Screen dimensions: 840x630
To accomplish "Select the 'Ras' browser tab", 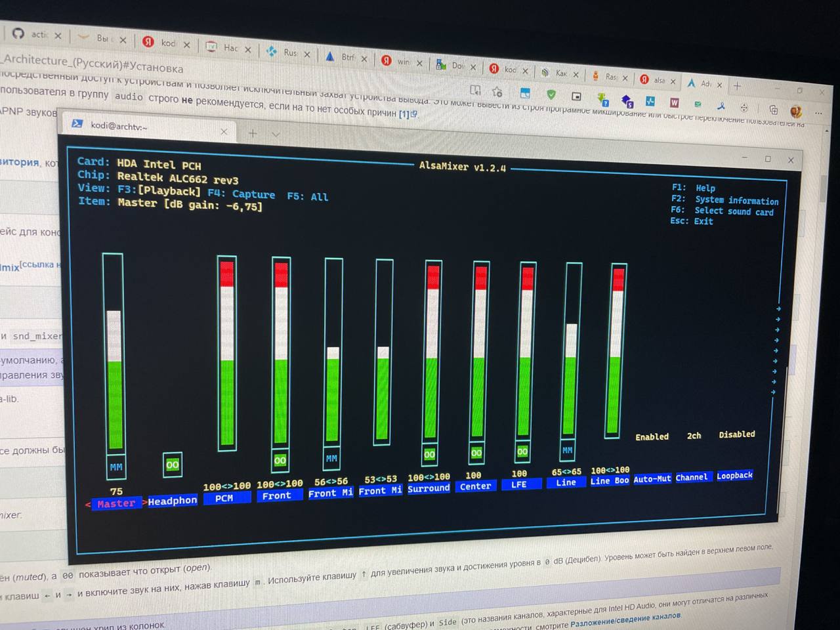I will [610, 77].
